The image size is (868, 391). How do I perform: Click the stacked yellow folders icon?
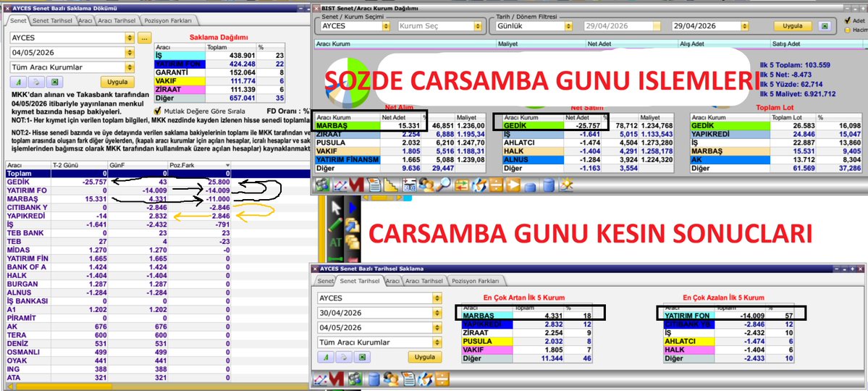(x=352, y=242)
